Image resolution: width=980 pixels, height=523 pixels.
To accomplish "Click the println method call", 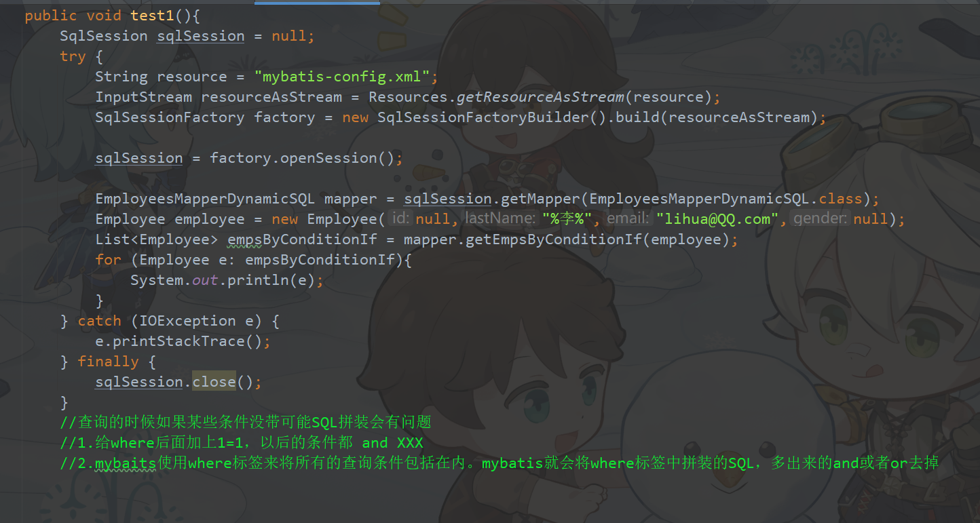I will 258,280.
